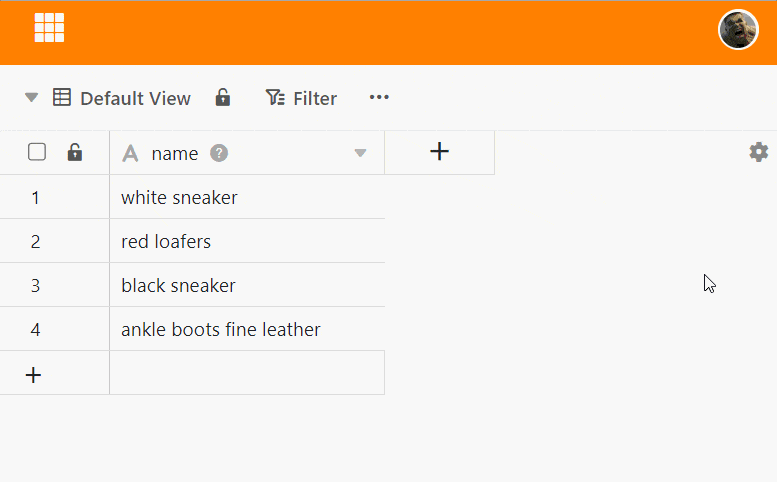The width and height of the screenshot is (777, 482).
Task: Click row number 3
Action: point(35,286)
